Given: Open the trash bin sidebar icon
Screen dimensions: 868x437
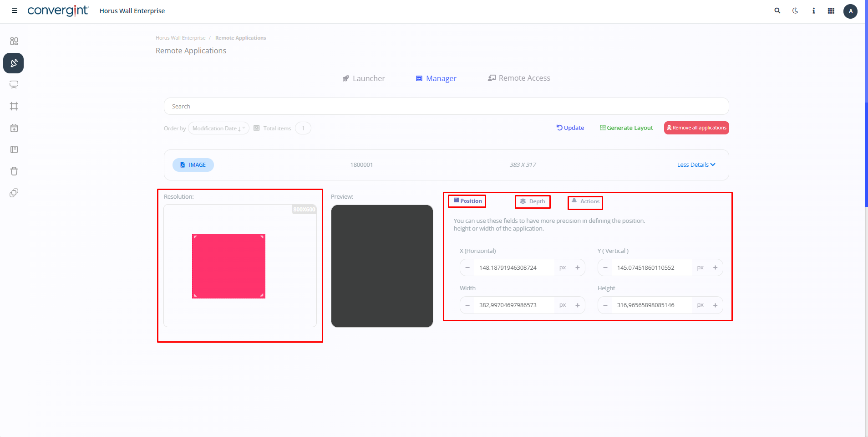Looking at the screenshot, I should click(14, 171).
